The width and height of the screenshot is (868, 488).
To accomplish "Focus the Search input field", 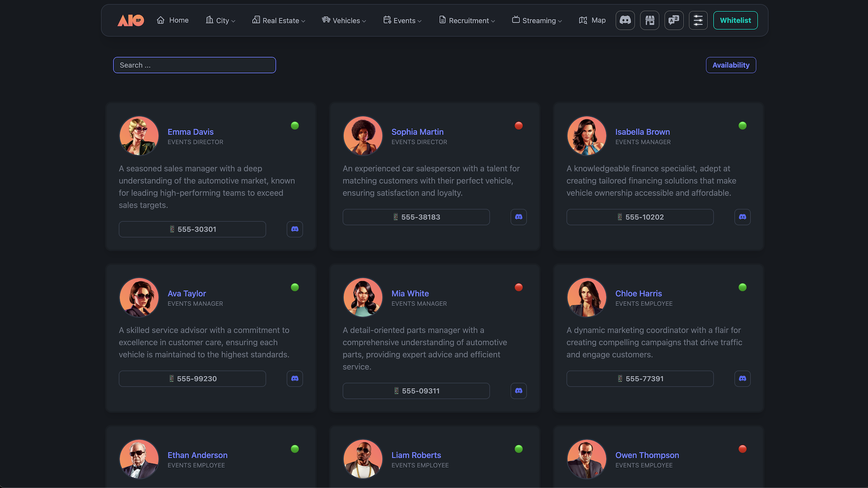I will [194, 65].
